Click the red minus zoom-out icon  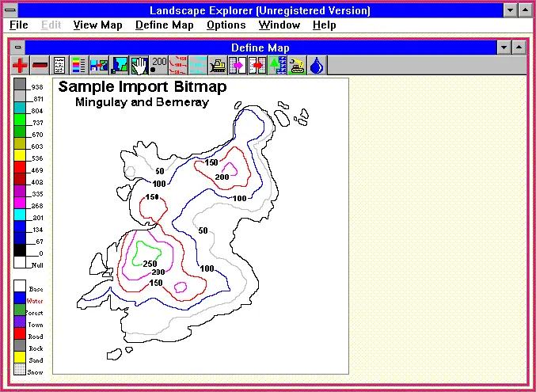coord(40,66)
